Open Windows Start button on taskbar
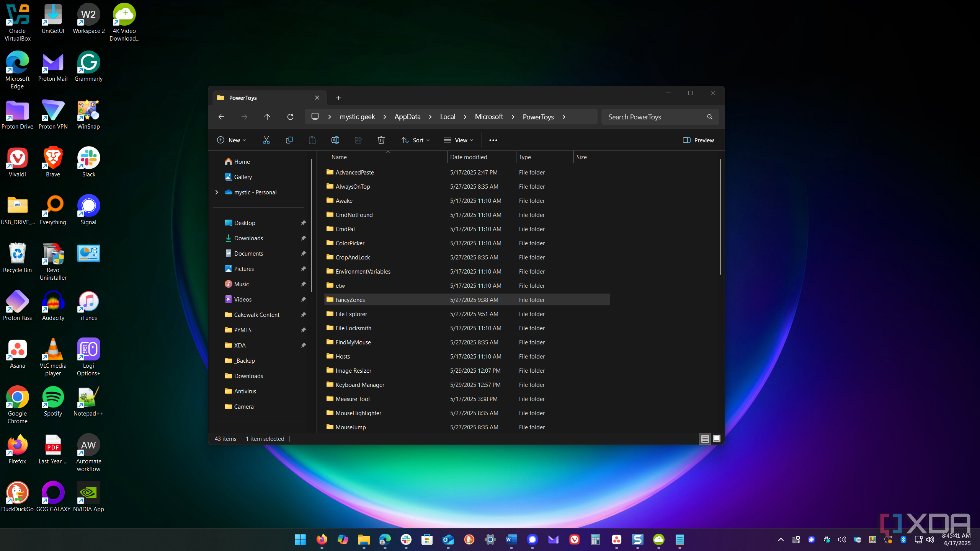The height and width of the screenshot is (551, 980). click(300, 540)
